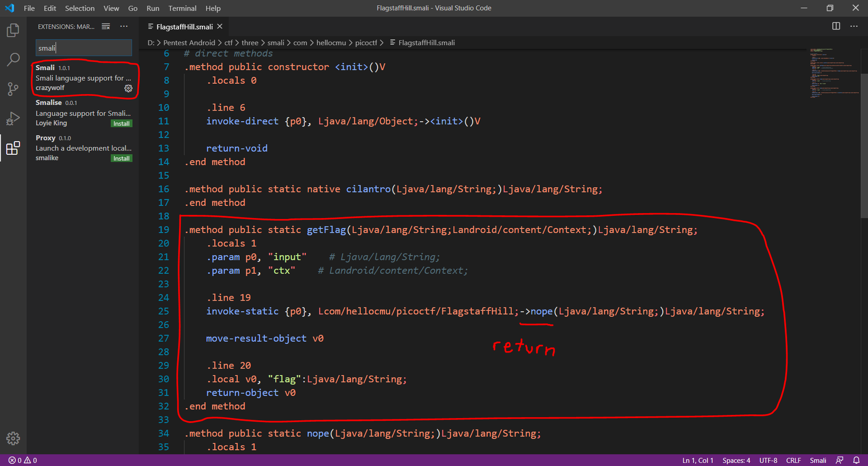Select the Smali language mode in status bar
868x466 pixels.
[817, 460]
